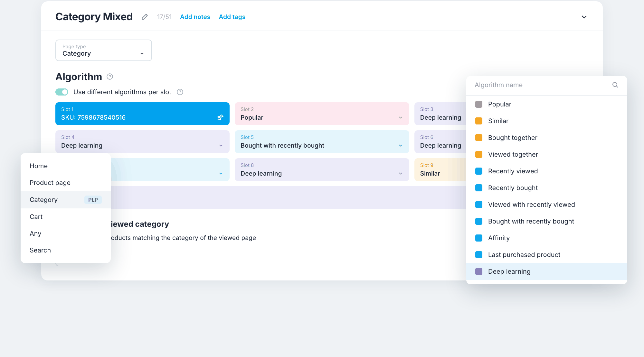The height and width of the screenshot is (357, 644).
Task: Open Slot 2 Popular dropdown
Action: coord(322,114)
